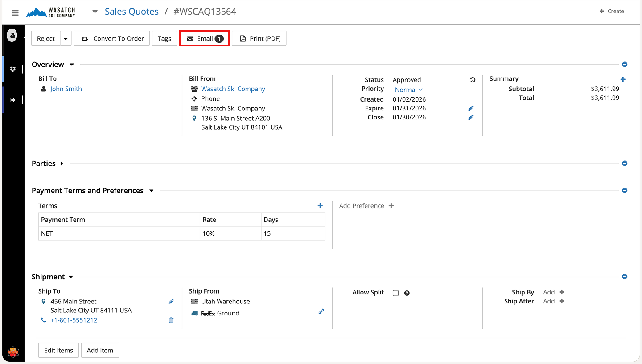Edit the Expire date pencil icon
Viewport: 642px width, 364px height.
(471, 108)
